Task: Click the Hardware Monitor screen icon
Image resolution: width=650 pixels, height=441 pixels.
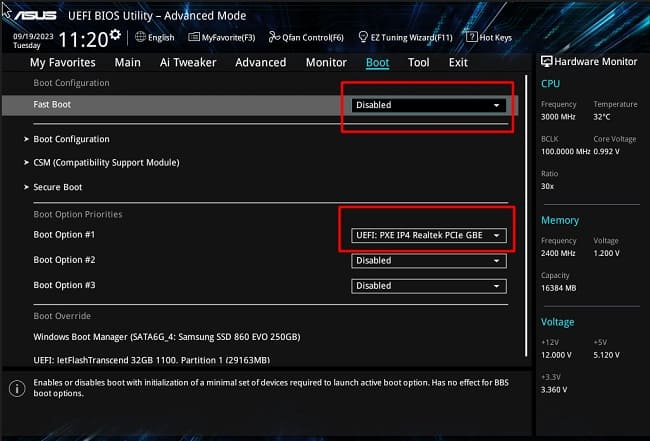Action: 547,62
